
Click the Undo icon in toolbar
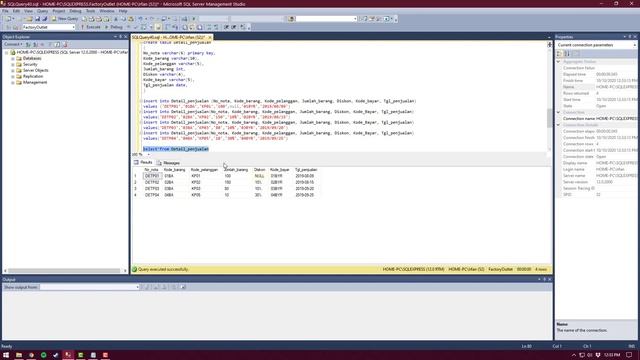coord(140,19)
